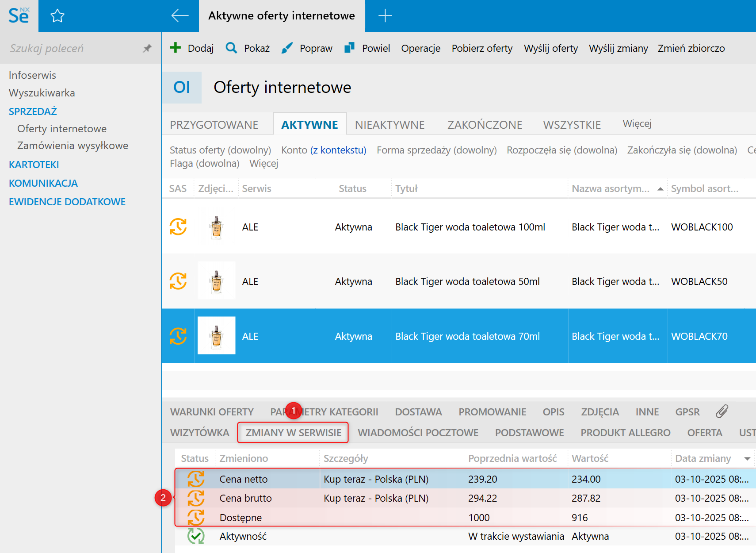
Task: Open thumbnail of Black Tiger 100ml offer
Action: click(217, 227)
